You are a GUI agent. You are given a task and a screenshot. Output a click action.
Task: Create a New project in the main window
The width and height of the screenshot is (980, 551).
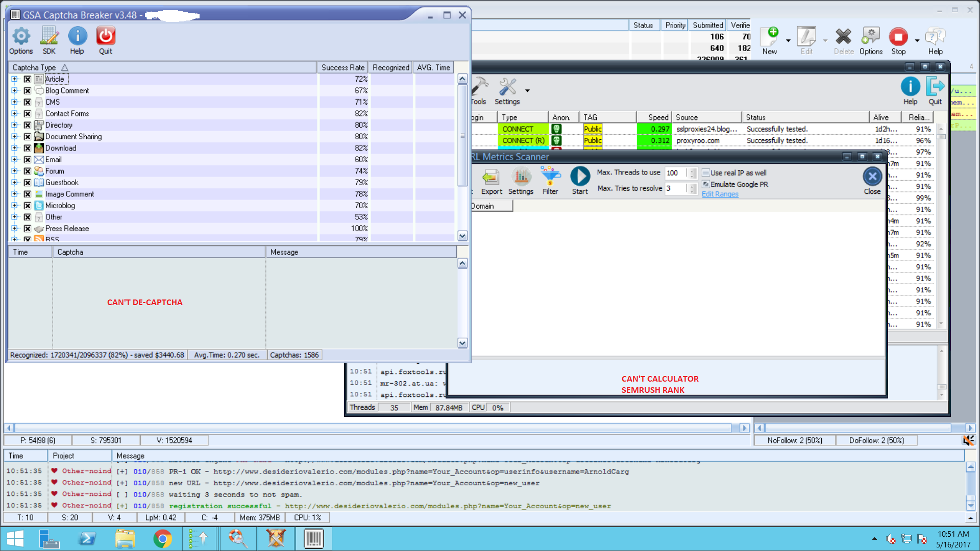(770, 41)
